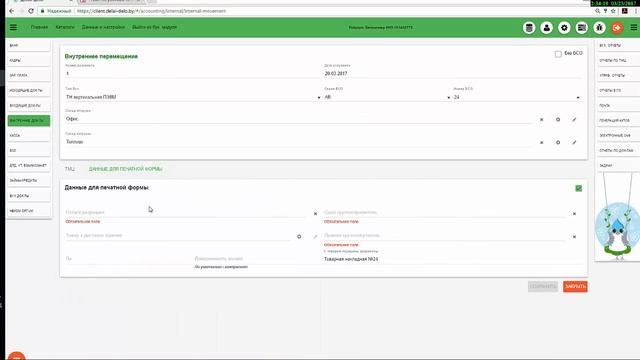The image size is (640, 360).
Task: Clear the Офис warehouse field
Action: click(x=542, y=120)
